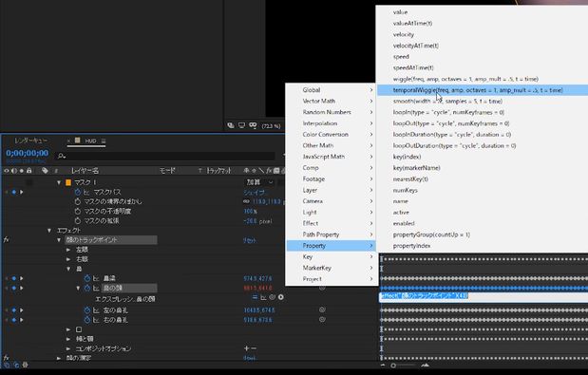This screenshot has height=375, width=588.
Task: Open Effect submenu
Action: 332,223
